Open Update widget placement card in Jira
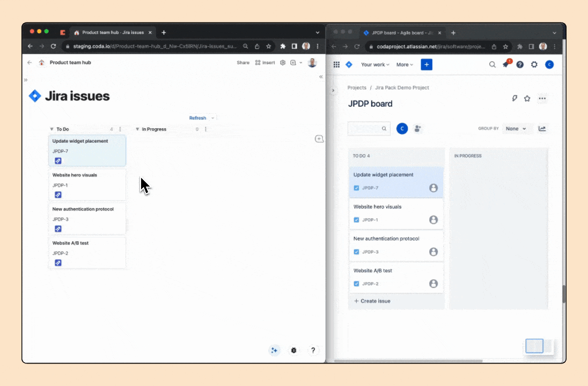 pos(396,182)
